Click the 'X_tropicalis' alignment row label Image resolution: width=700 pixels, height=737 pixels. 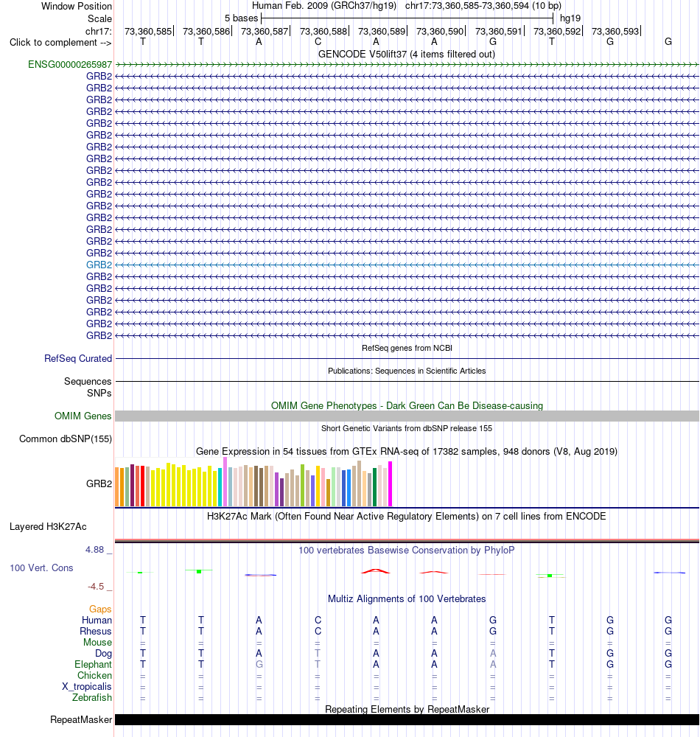[x=87, y=686]
